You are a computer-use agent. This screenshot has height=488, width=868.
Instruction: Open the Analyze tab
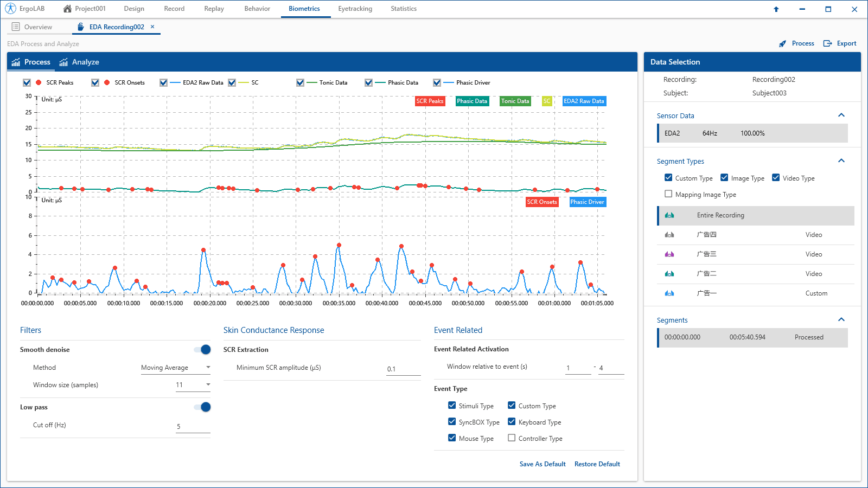(x=79, y=62)
